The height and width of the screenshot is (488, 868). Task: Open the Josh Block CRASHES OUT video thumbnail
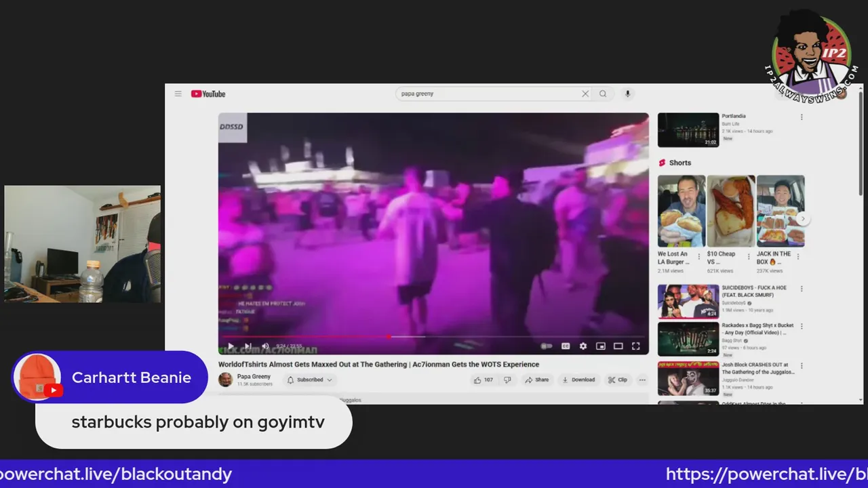click(688, 378)
